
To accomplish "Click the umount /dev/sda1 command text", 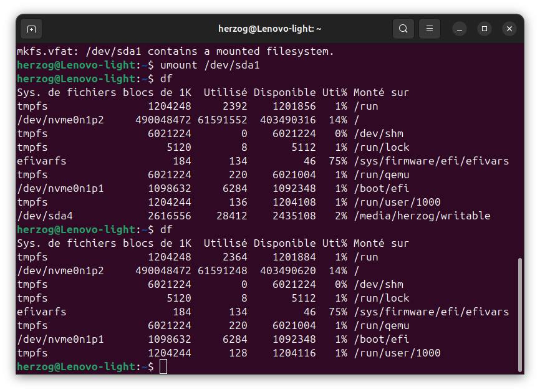I will [x=210, y=65].
